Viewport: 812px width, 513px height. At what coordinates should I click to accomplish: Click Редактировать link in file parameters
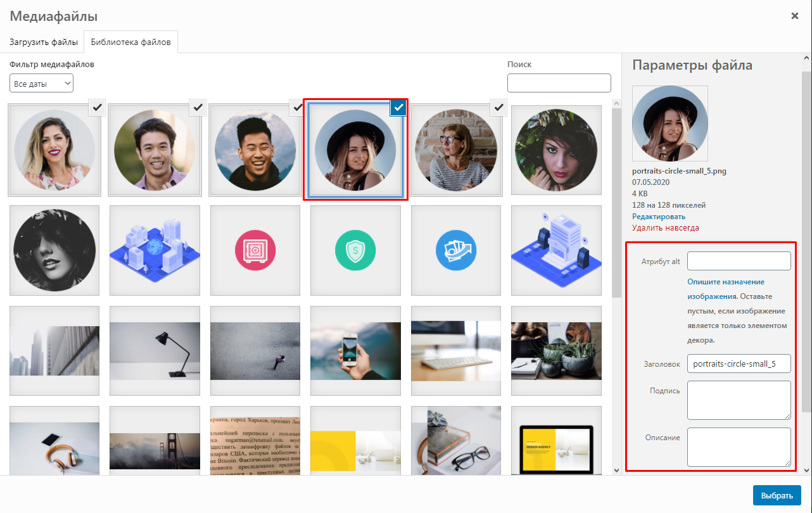(x=659, y=217)
